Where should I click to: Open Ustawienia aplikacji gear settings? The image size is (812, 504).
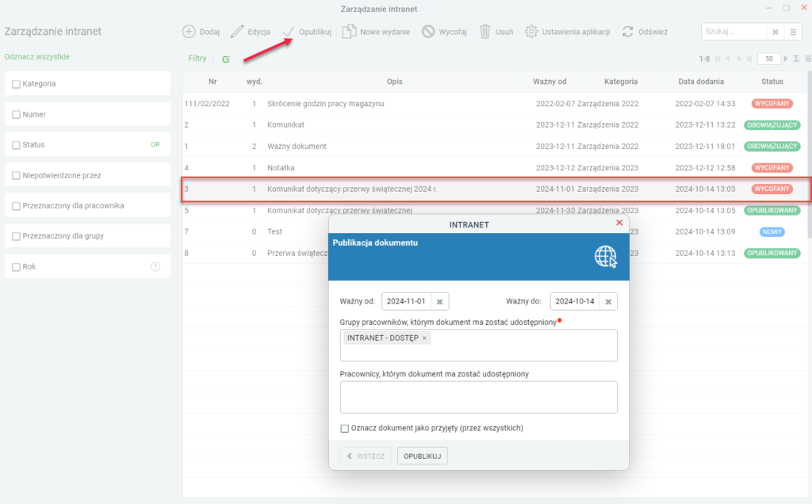[x=531, y=32]
